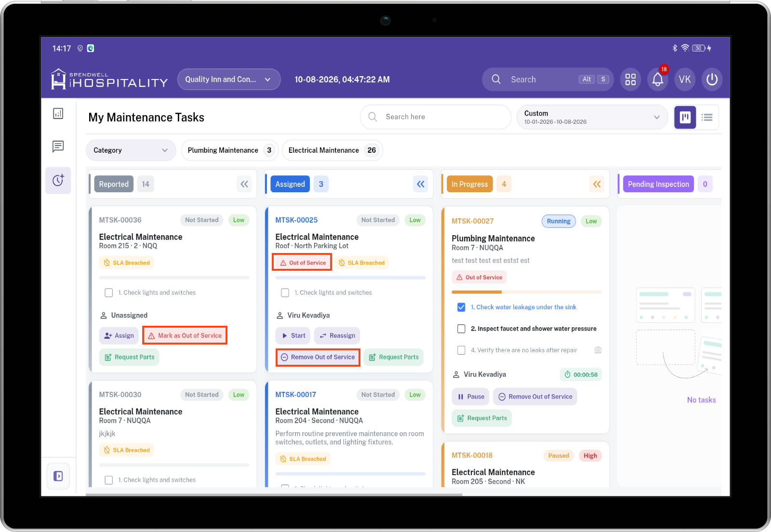Open the Custom date range dropdown
The image size is (771, 532).
pos(592,117)
